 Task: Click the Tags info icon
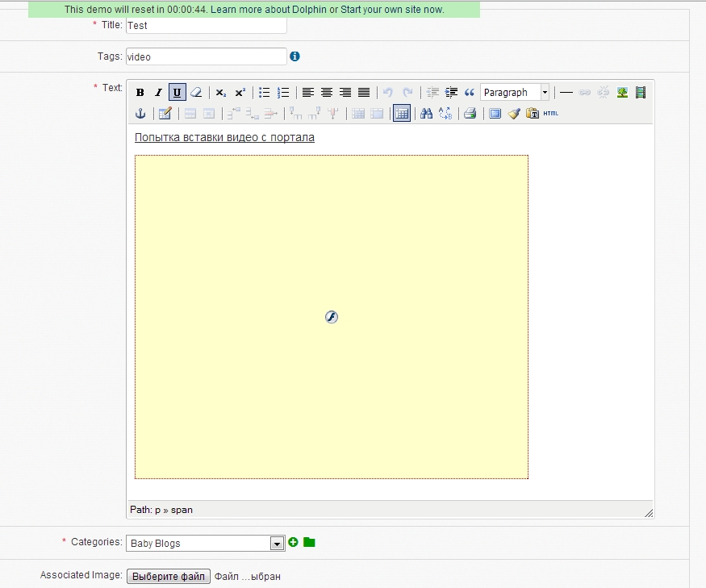(295, 56)
